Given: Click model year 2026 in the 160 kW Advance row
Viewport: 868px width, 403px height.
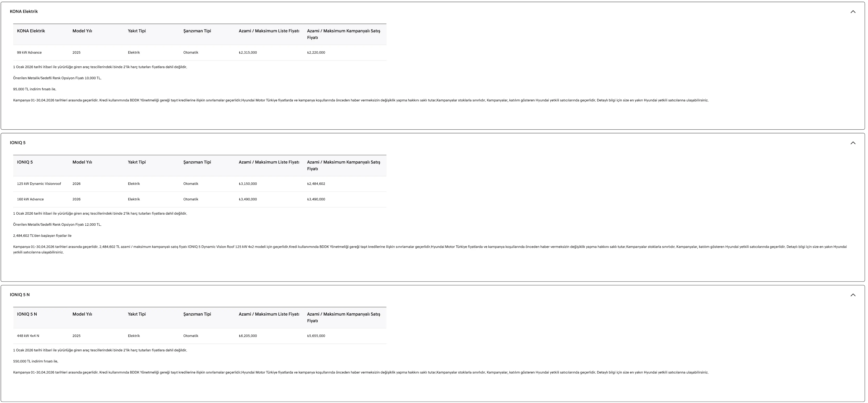Looking at the screenshot, I should pyautogui.click(x=77, y=199).
